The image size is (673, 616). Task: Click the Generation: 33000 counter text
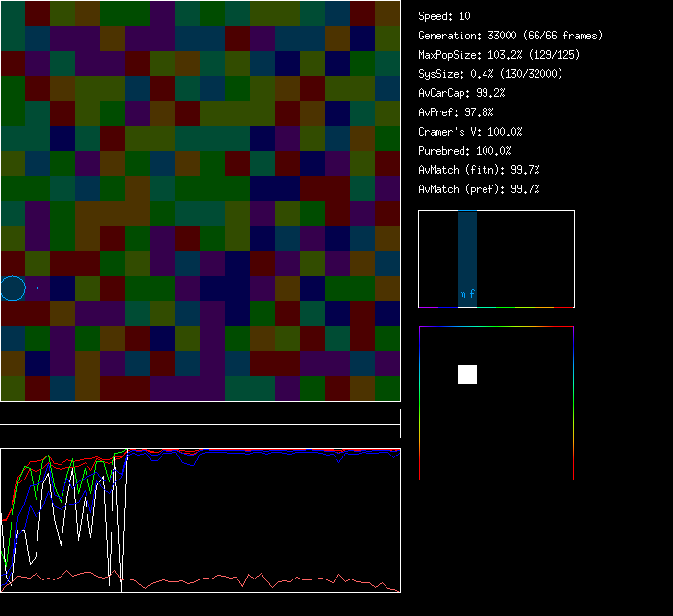coord(510,36)
